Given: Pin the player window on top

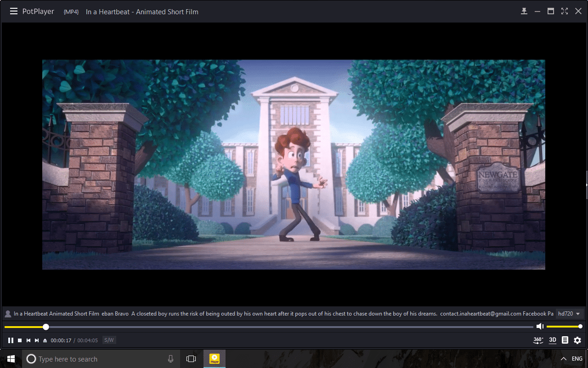Looking at the screenshot, I should pos(524,11).
